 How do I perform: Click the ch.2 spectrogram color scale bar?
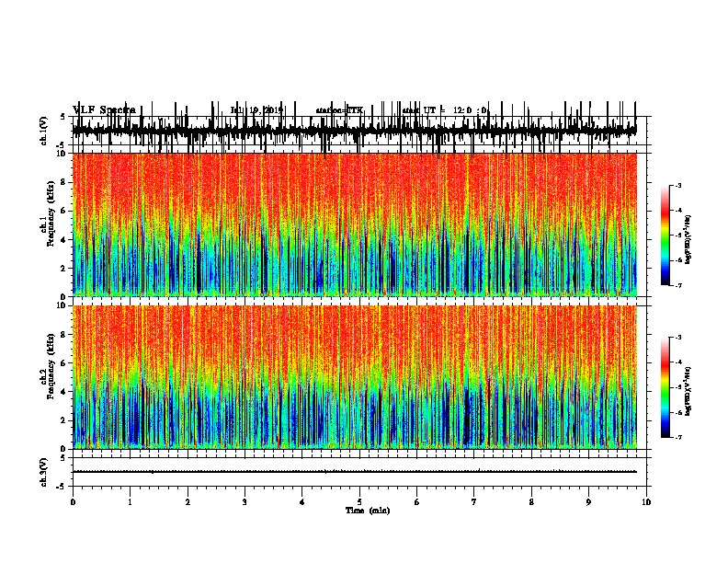tap(665, 387)
